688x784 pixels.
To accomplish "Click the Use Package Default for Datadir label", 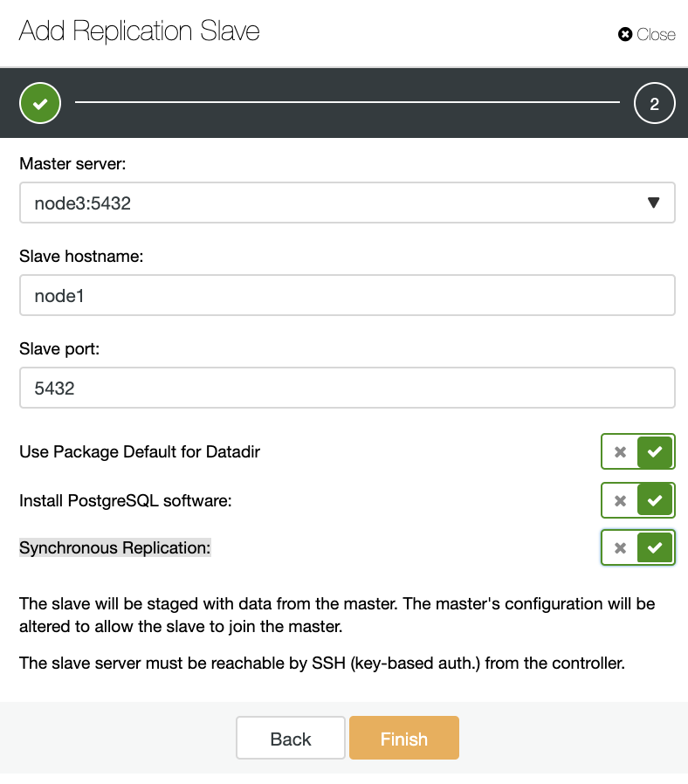I will click(140, 451).
